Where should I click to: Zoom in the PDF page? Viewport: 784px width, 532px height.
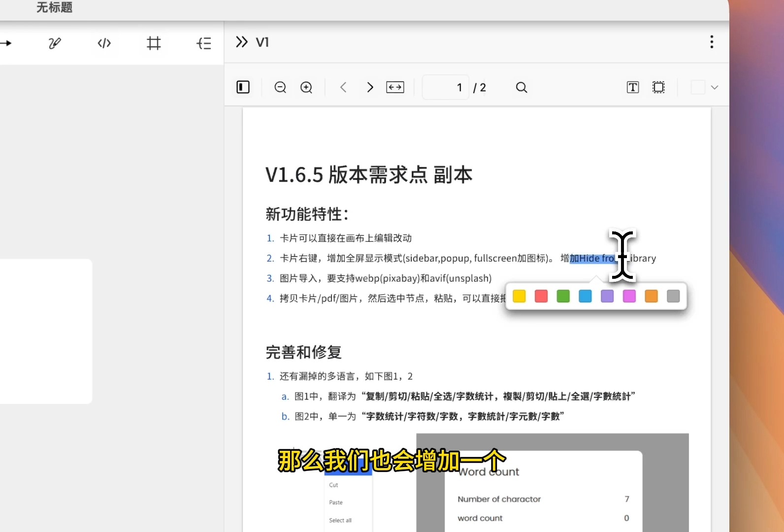pos(306,87)
